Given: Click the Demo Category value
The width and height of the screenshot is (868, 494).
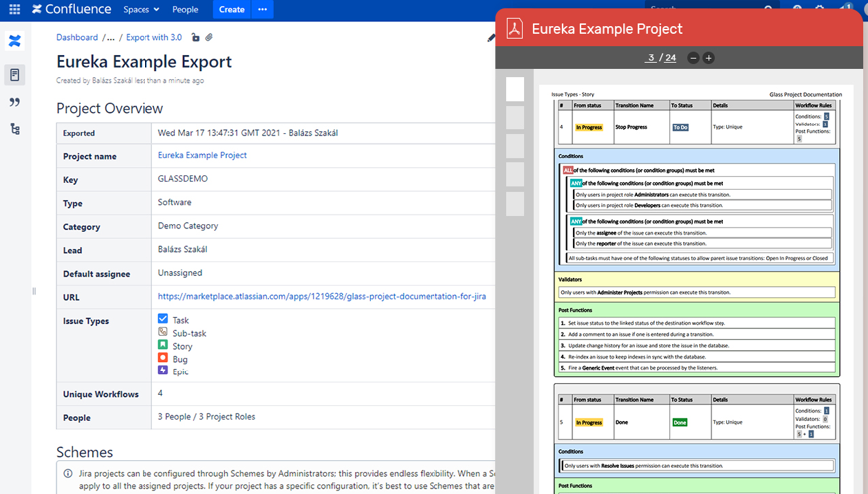Looking at the screenshot, I should (x=188, y=226).
